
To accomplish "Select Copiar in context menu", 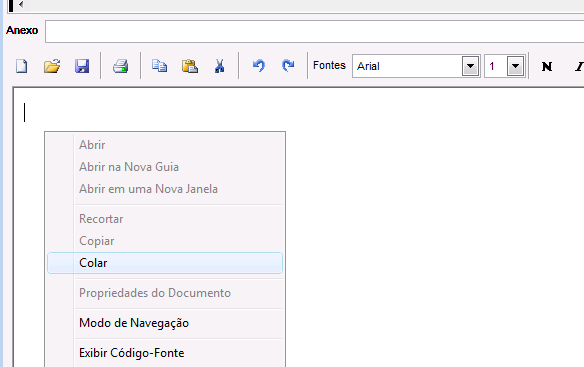I will click(165, 241).
